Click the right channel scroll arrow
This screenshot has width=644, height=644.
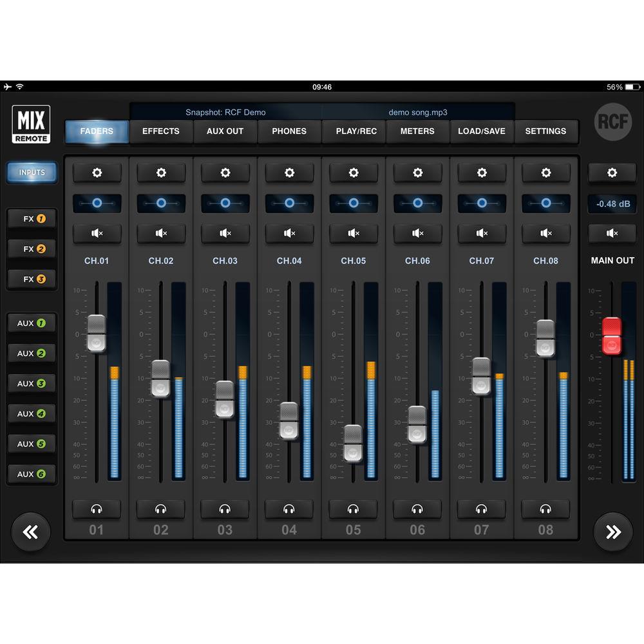pos(612,532)
